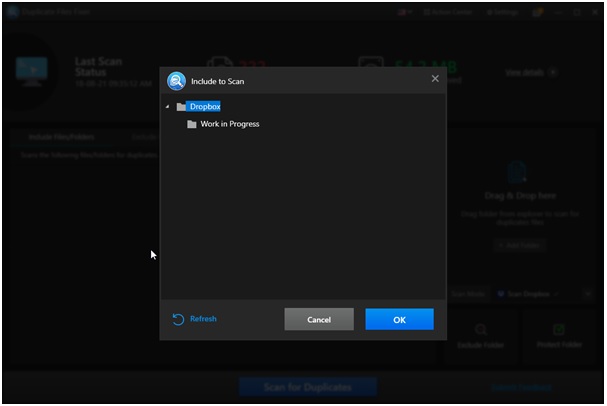Close the Include to Scan dialog
Screen dimensions: 607x406
coord(435,79)
